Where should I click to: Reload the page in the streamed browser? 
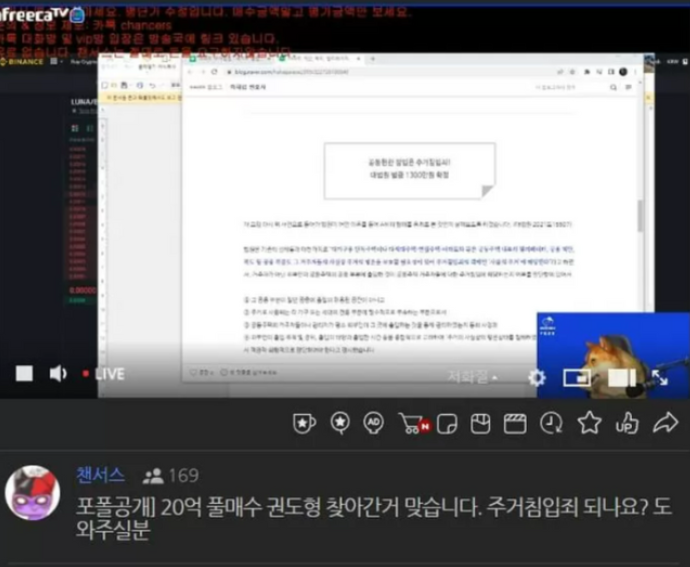(x=214, y=72)
